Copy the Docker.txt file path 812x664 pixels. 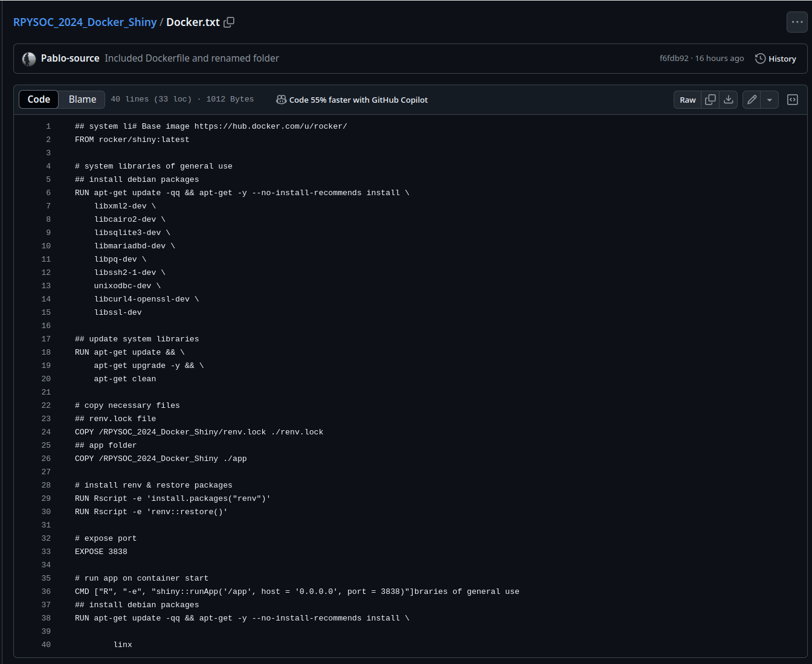(x=229, y=22)
